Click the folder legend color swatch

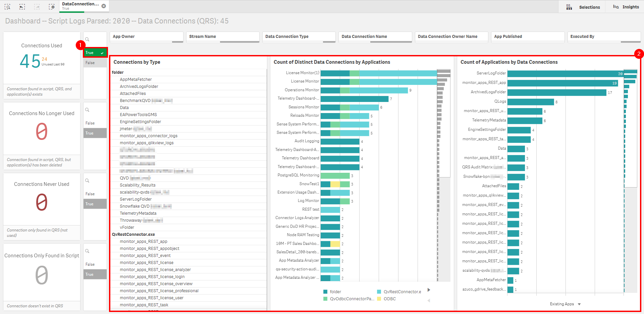[x=325, y=292]
